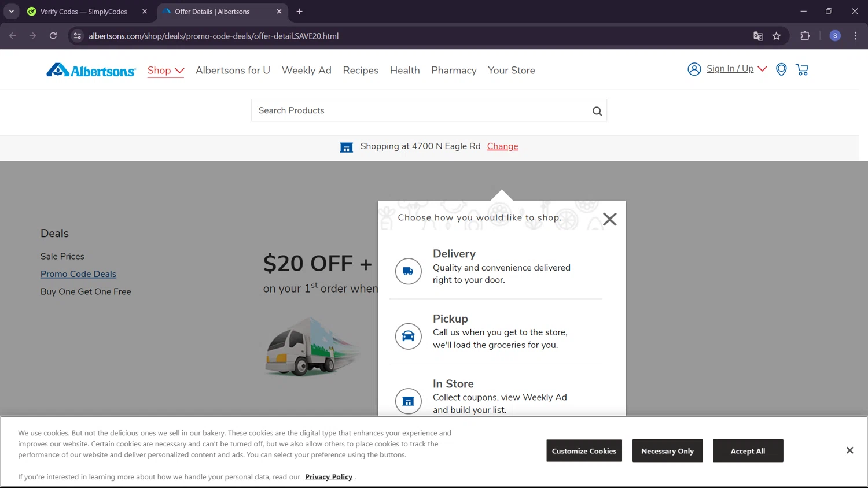Click the Delivery truck icon
Screen dimensions: 868x488
pyautogui.click(x=408, y=271)
